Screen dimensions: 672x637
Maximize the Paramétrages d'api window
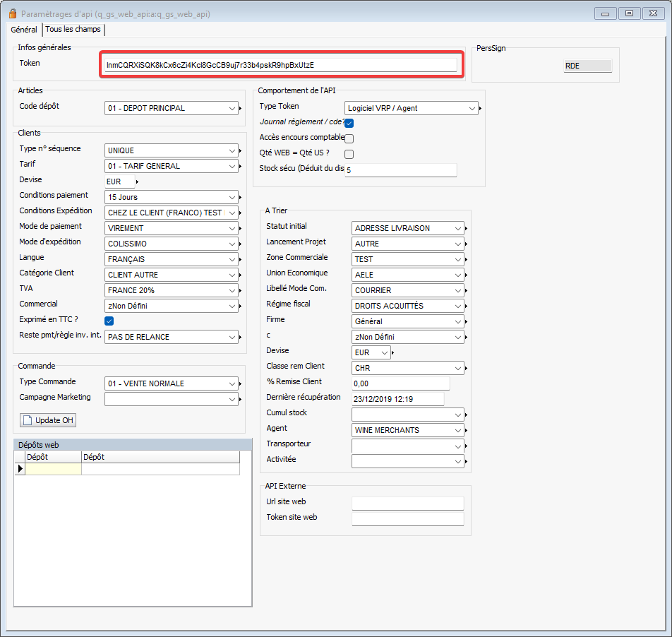(629, 13)
